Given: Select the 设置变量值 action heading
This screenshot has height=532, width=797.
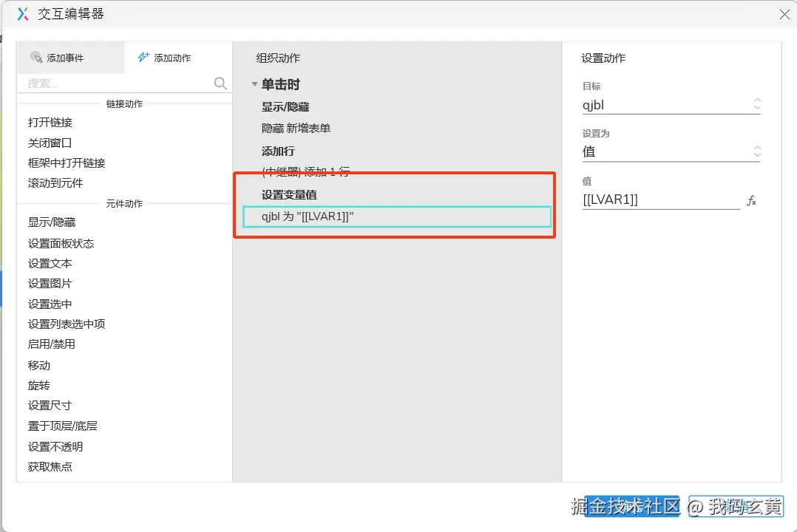Looking at the screenshot, I should tap(289, 194).
